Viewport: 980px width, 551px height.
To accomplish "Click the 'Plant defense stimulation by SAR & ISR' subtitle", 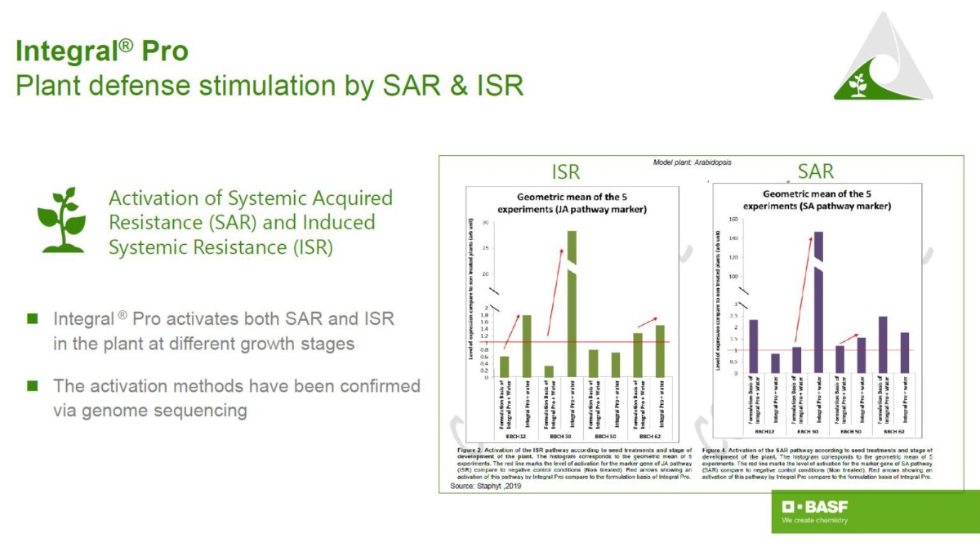I will pyautogui.click(x=269, y=85).
